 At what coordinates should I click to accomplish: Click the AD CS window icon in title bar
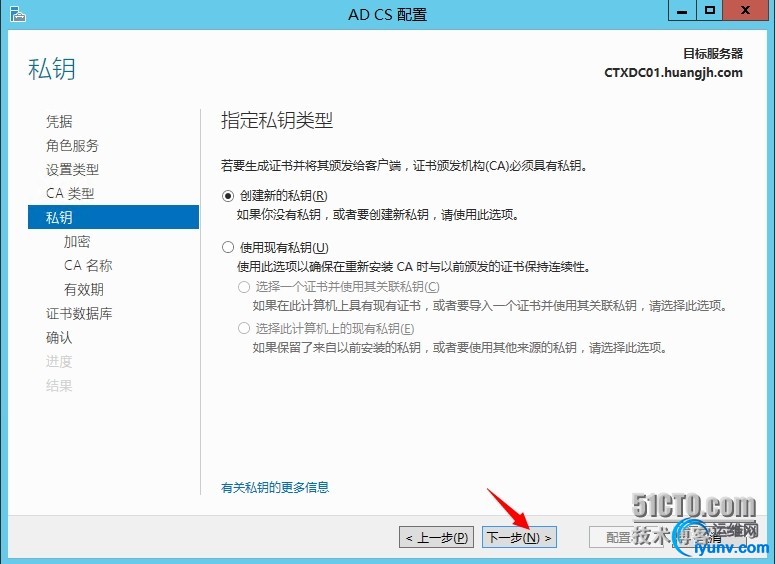click(x=18, y=14)
